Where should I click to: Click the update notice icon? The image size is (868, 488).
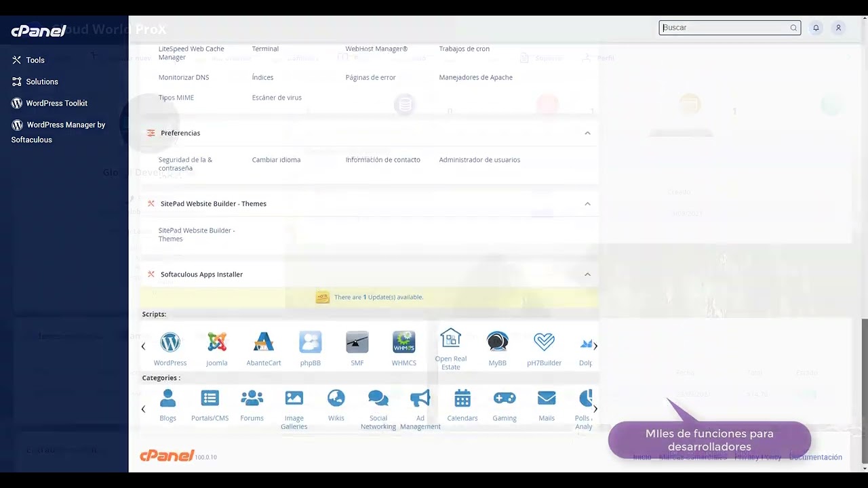(323, 297)
